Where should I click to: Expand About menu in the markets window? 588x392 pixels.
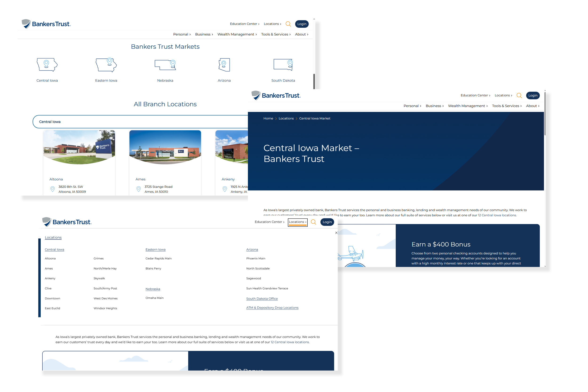tap(302, 34)
